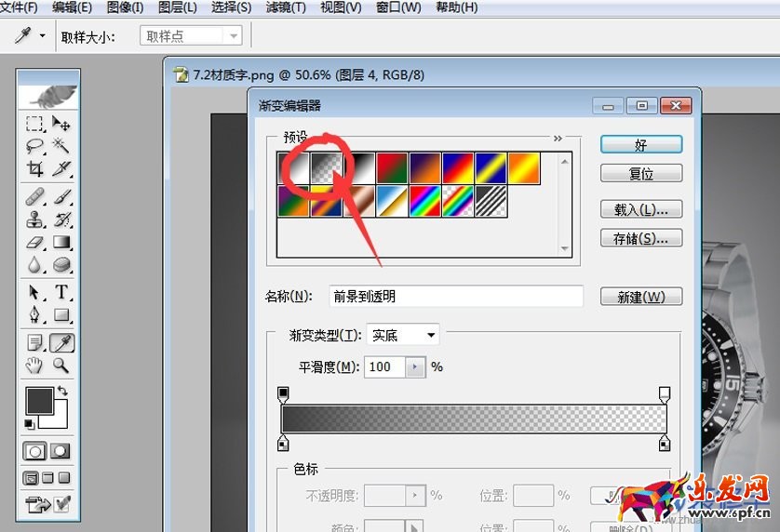Image resolution: width=780 pixels, height=532 pixels.
Task: Click the 新建(W) button
Action: [641, 297]
